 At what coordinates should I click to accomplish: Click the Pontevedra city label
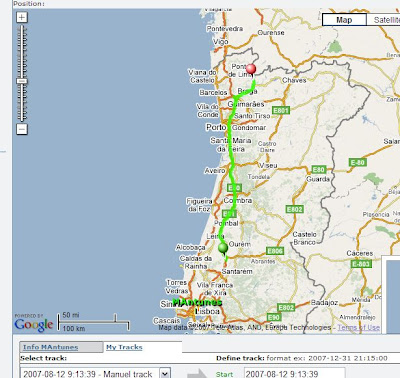click(225, 29)
